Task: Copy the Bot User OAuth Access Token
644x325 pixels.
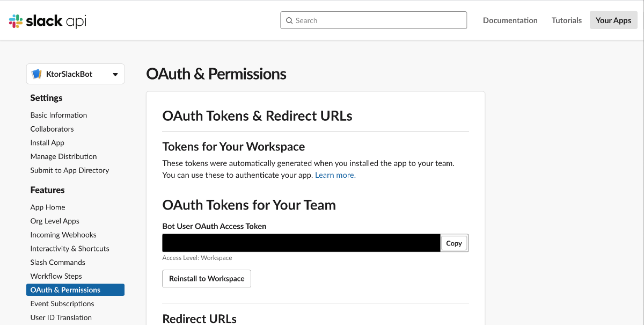Action: tap(453, 243)
